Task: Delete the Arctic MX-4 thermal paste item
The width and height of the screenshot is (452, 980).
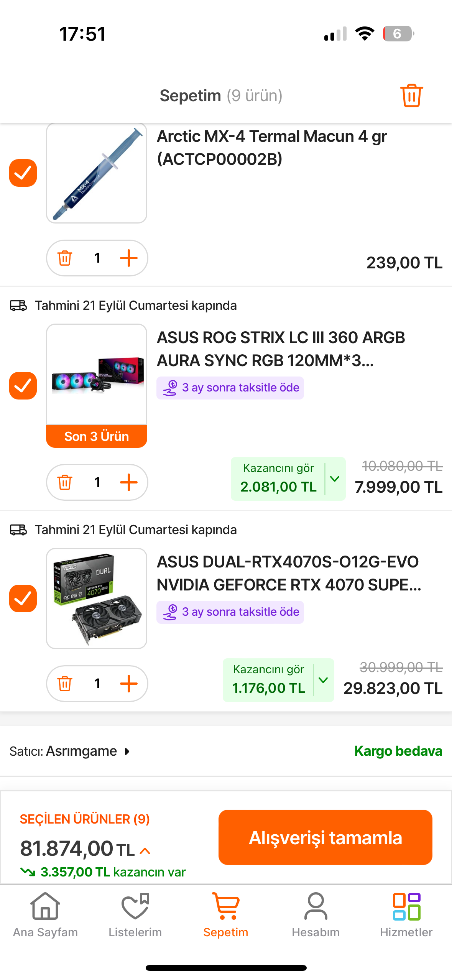Action: tap(65, 258)
